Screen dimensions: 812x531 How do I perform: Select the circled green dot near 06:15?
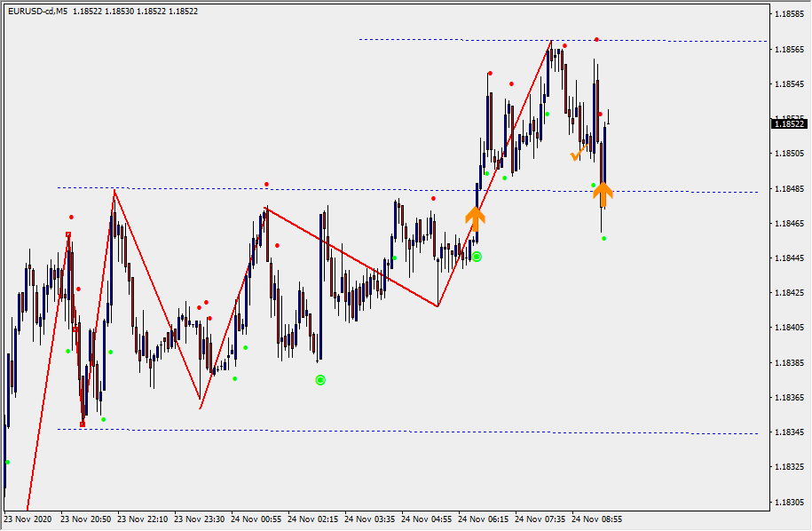(477, 257)
